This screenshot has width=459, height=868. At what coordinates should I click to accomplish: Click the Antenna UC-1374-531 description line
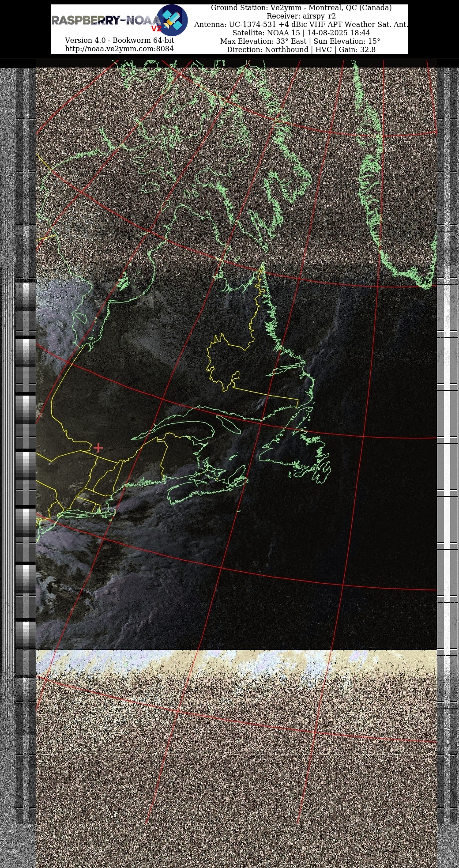(x=301, y=25)
